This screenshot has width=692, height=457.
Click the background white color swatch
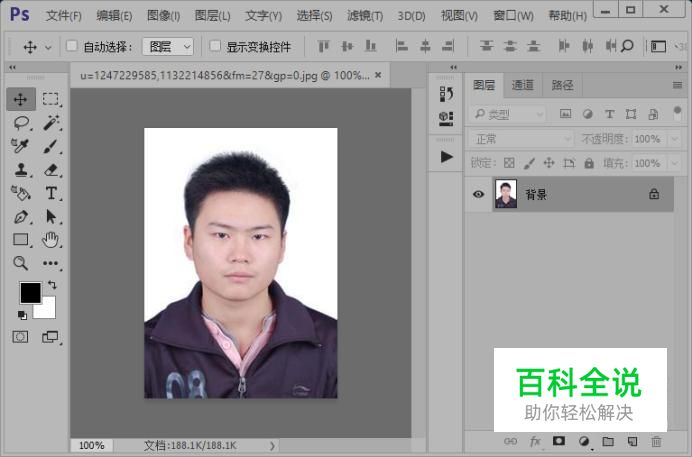tap(48, 309)
